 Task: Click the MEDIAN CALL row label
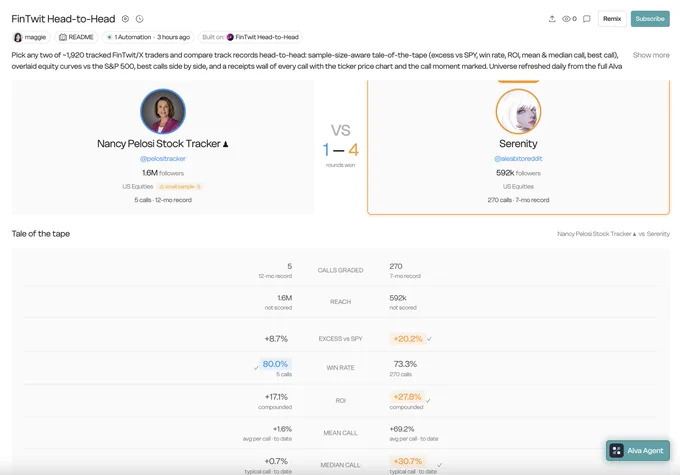pos(340,465)
